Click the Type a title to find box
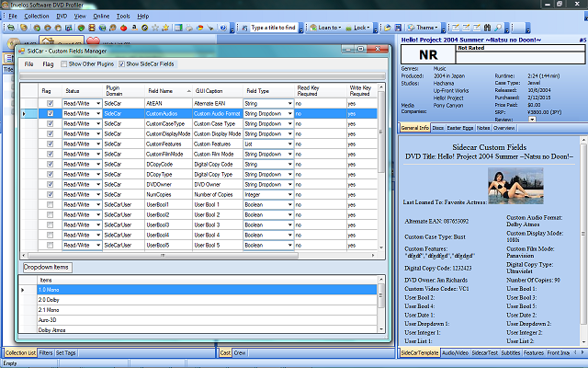This screenshot has height=368, width=588. click(274, 28)
